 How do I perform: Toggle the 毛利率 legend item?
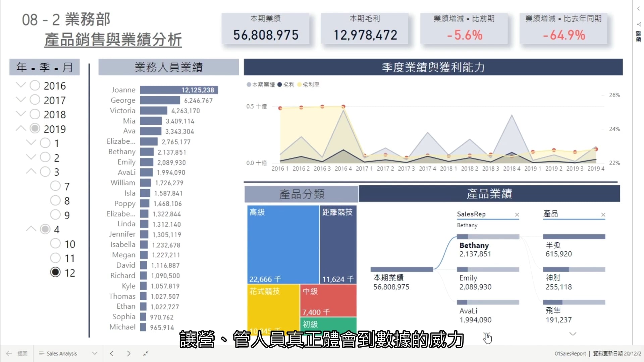tap(308, 85)
